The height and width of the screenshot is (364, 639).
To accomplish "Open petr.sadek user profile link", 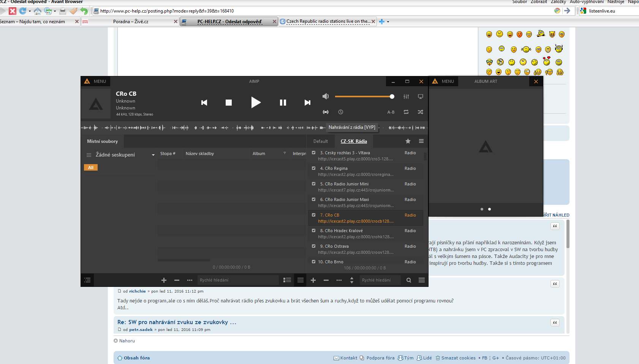I will 141,330.
